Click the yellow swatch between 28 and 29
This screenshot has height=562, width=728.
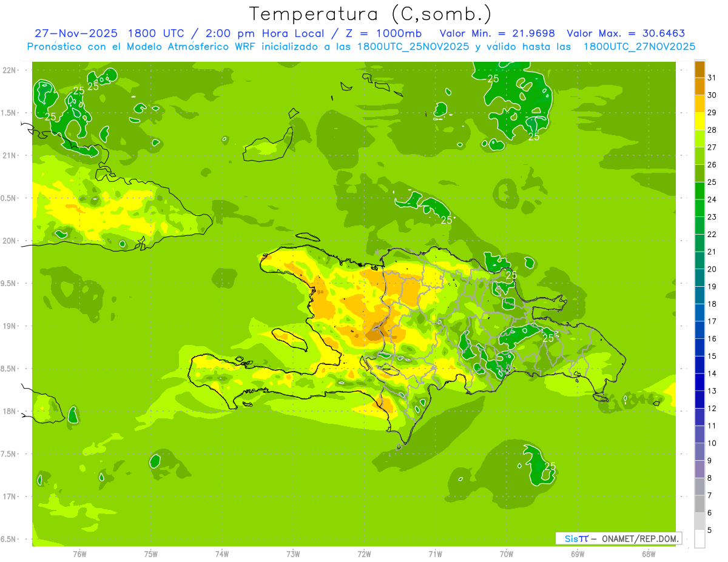click(x=699, y=121)
